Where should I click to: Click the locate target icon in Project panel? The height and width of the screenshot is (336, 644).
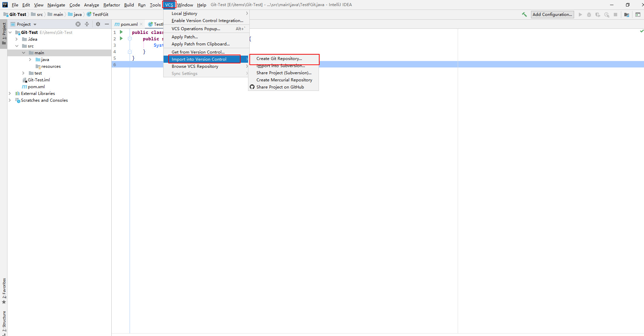point(78,24)
